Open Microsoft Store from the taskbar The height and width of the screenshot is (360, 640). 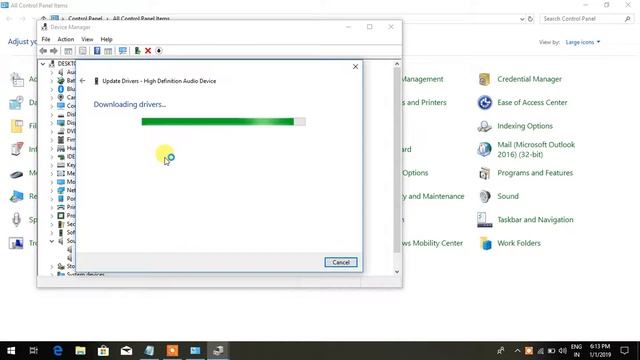click(x=103, y=351)
